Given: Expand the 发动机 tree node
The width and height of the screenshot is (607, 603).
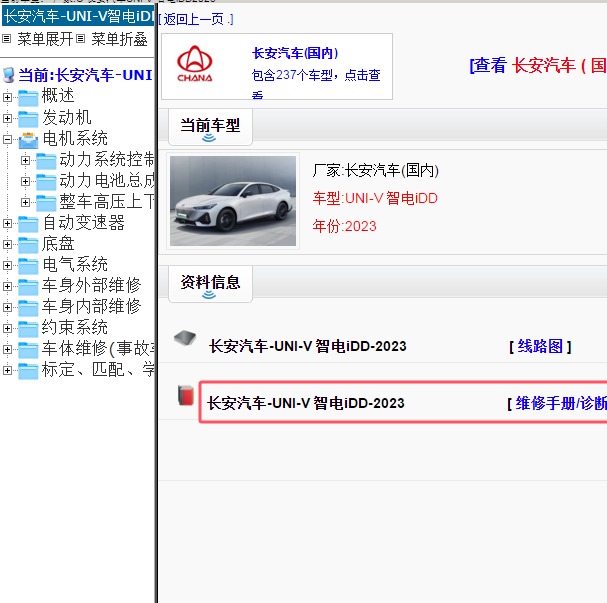Looking at the screenshot, I should pyautogui.click(x=7, y=118).
